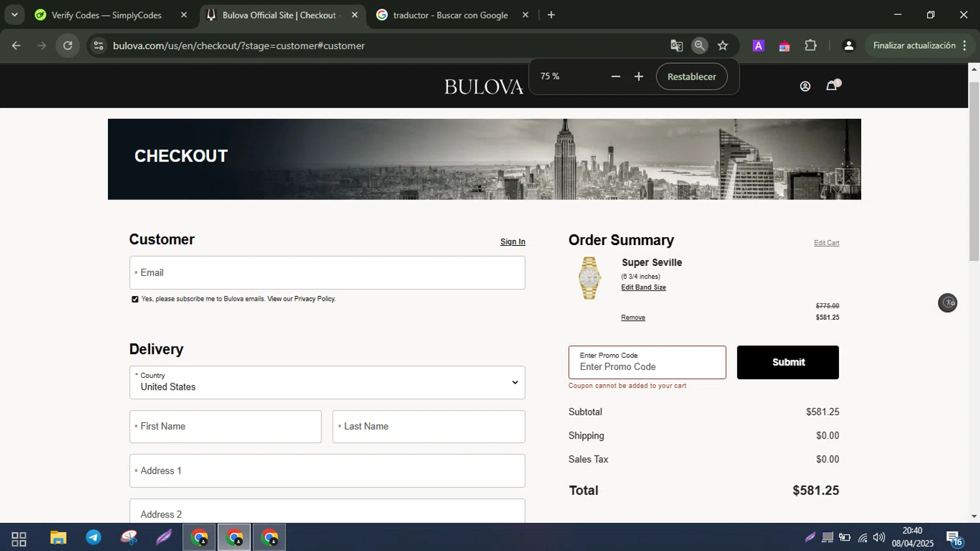
Task: Open Chrome's three-dot menu
Action: (x=965, y=46)
